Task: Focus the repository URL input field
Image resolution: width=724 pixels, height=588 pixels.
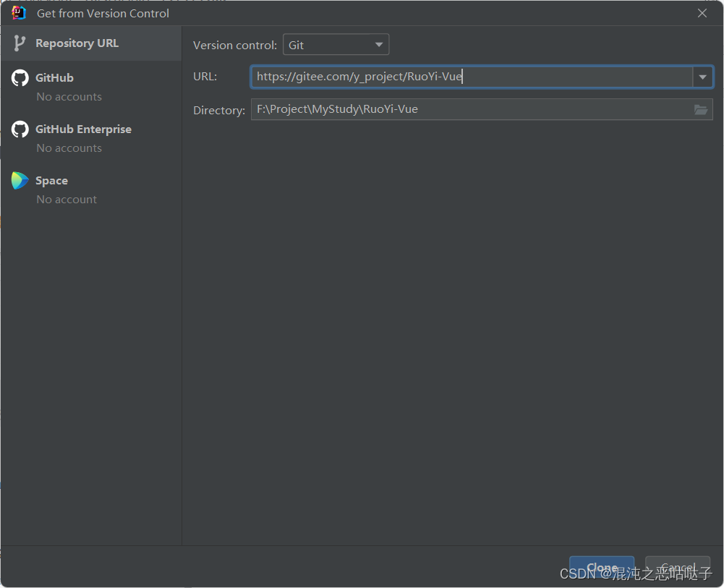Action: tap(472, 77)
